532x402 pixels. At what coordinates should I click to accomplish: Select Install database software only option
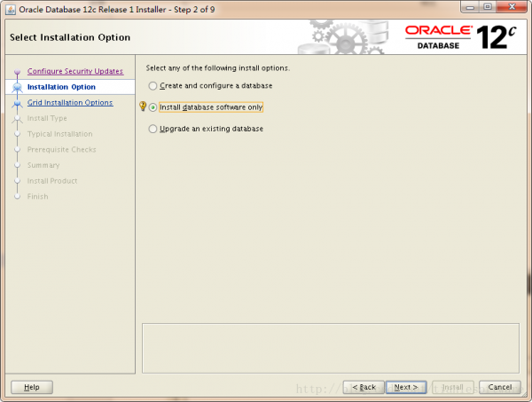(x=206, y=107)
